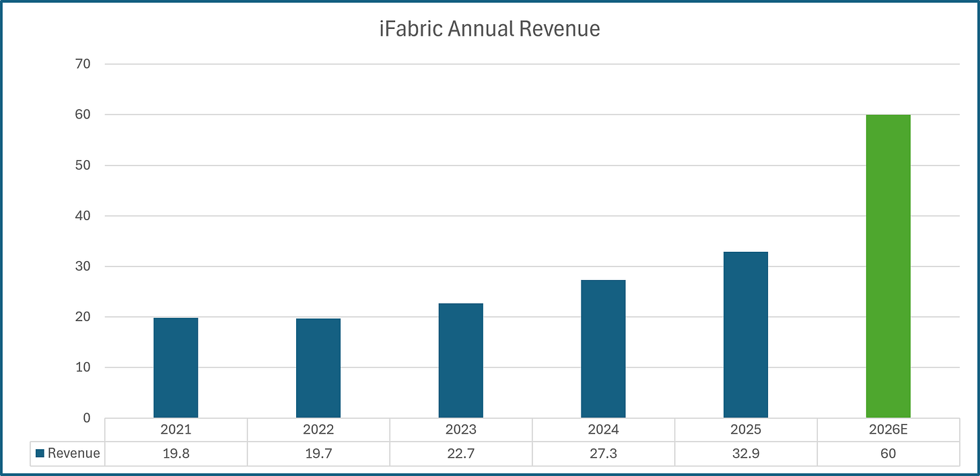
Task: Select data table value 60 under 2026E
Action: (888, 454)
